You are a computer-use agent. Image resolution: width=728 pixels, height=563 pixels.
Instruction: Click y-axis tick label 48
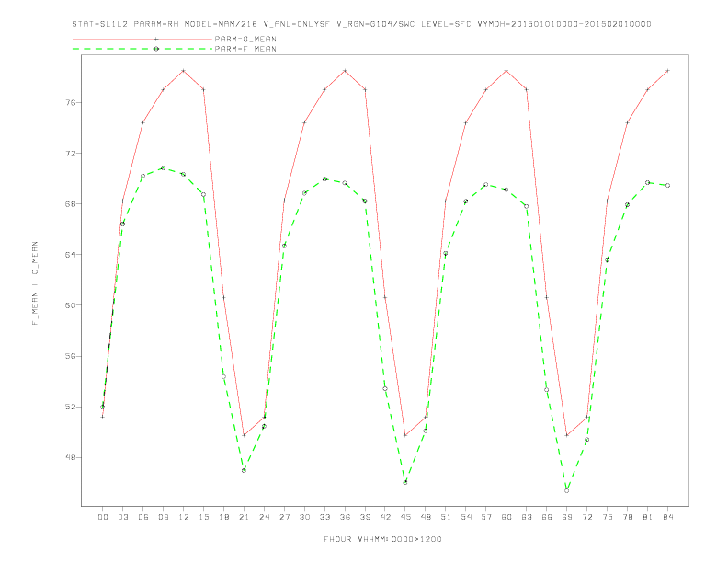click(70, 457)
